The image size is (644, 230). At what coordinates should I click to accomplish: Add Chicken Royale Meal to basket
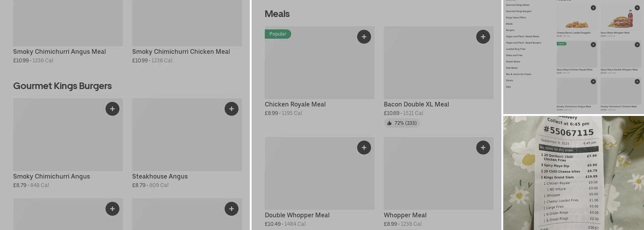coord(364,37)
